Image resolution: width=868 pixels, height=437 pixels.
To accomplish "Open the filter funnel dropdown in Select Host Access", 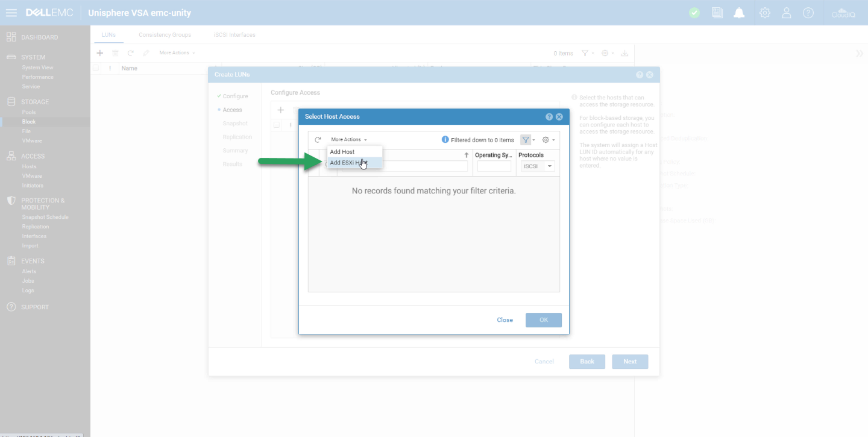I will [x=527, y=140].
